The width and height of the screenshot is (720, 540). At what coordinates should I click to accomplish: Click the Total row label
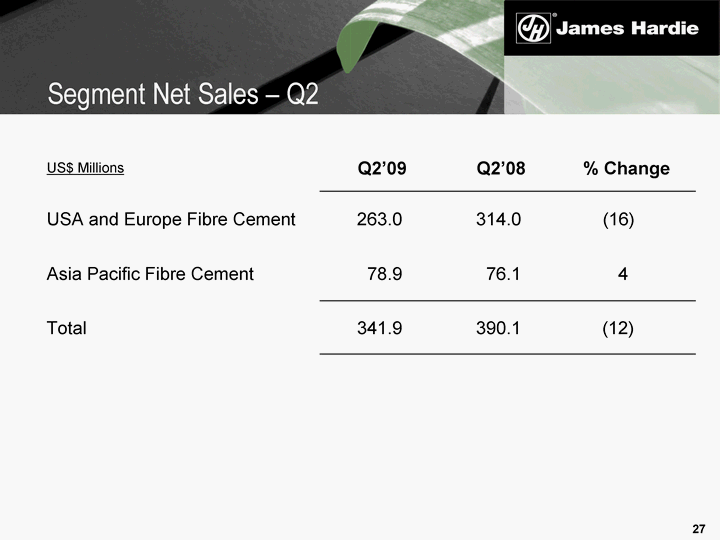pos(67,327)
